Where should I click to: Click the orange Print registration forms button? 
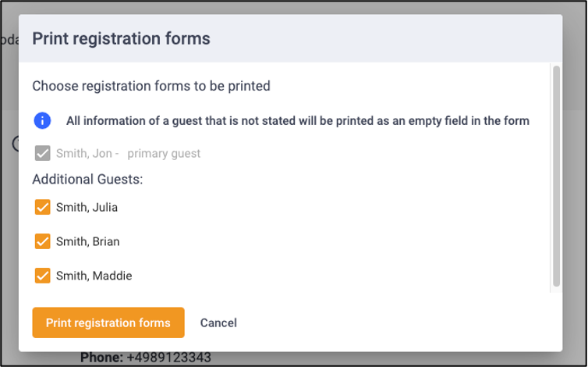[x=108, y=322]
